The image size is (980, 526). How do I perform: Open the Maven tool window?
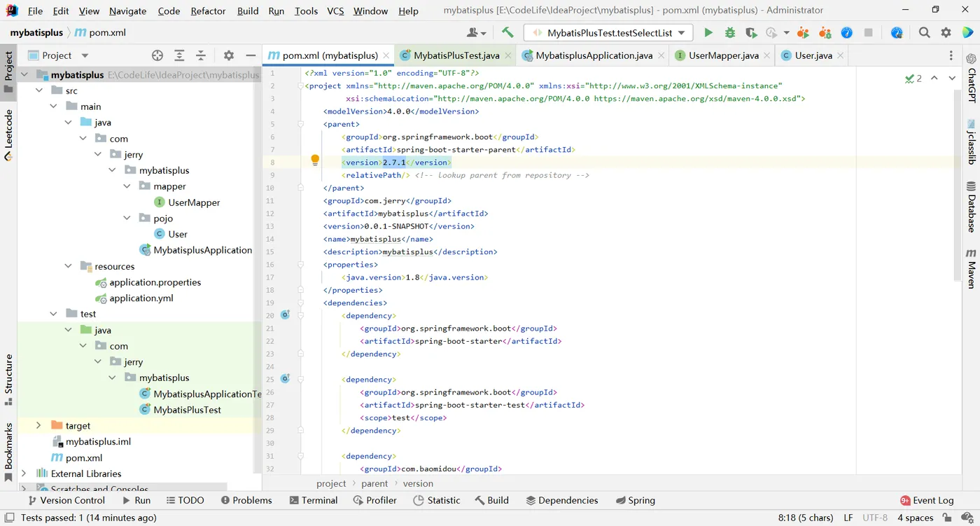[x=972, y=269]
